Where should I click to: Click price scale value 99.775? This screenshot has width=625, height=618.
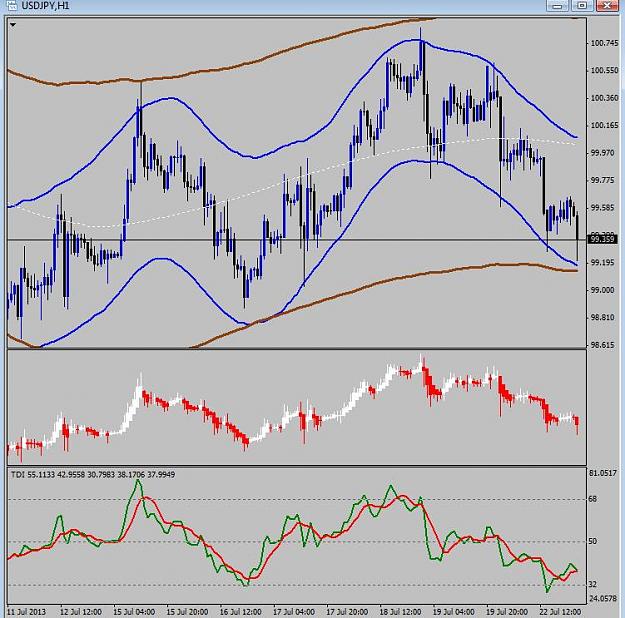[602, 180]
